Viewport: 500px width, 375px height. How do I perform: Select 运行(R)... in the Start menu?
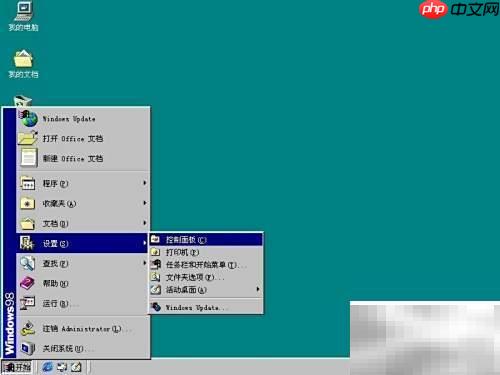coord(83,303)
